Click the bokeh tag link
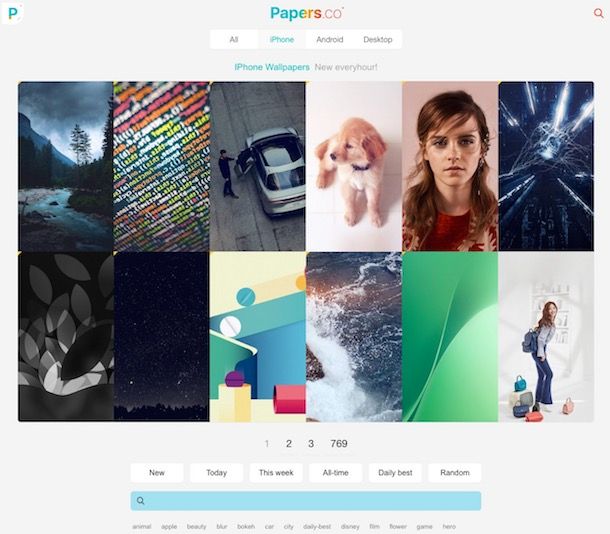 click(x=246, y=527)
